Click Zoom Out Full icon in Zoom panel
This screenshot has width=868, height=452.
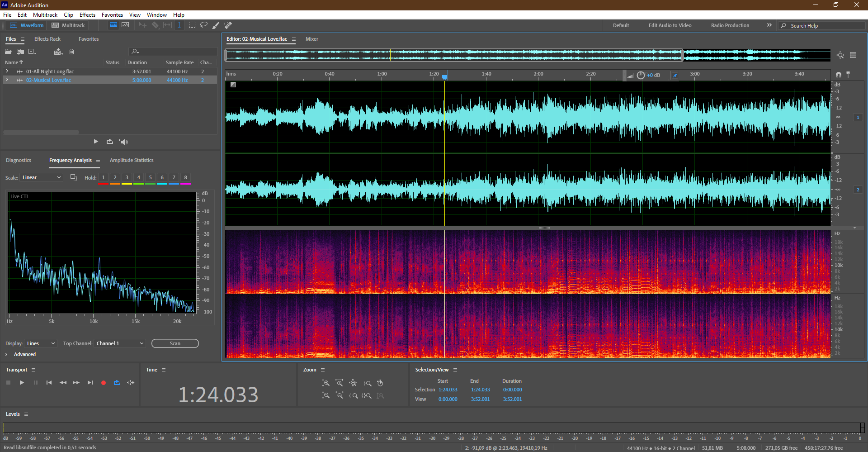pos(353,383)
